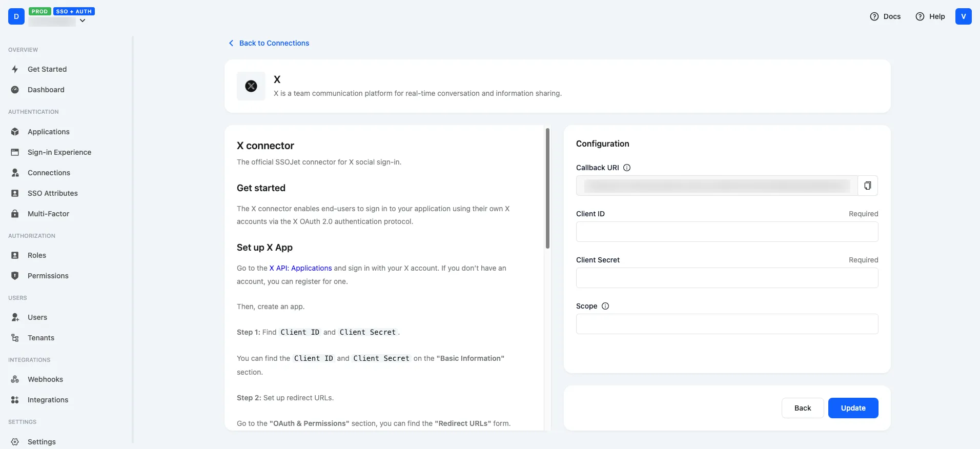
Task: Click the Users person icon
Action: (15, 317)
